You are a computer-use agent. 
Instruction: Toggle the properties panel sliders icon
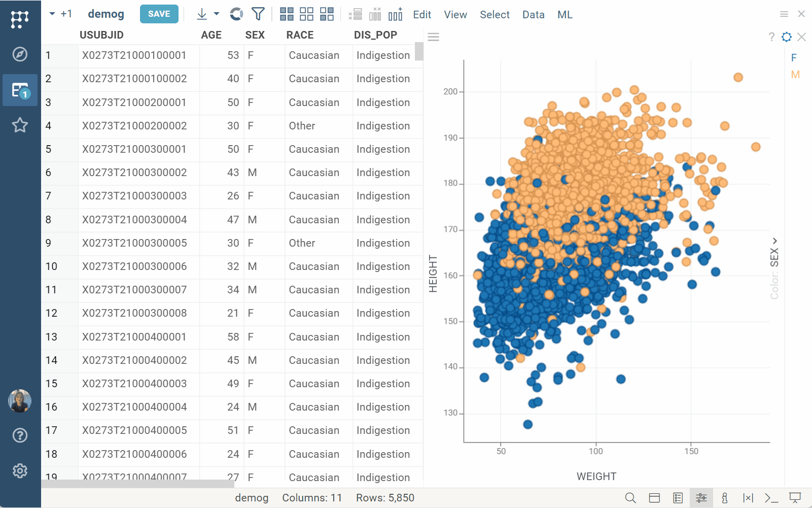[x=701, y=498]
